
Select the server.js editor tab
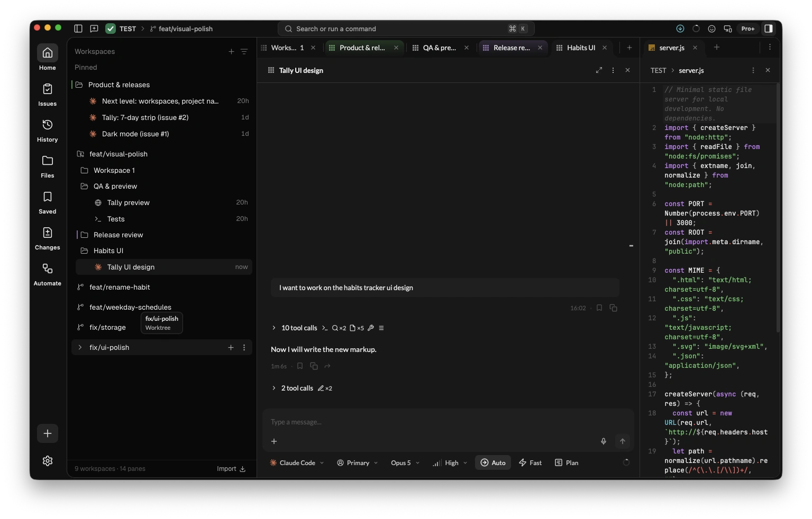pyautogui.click(x=672, y=48)
